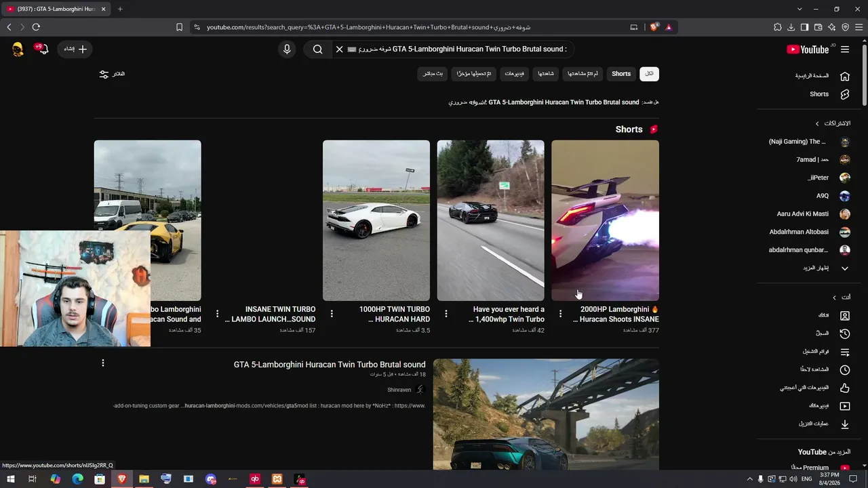The image size is (868, 488).
Task: Open YouTube notifications bell
Action: click(x=42, y=49)
